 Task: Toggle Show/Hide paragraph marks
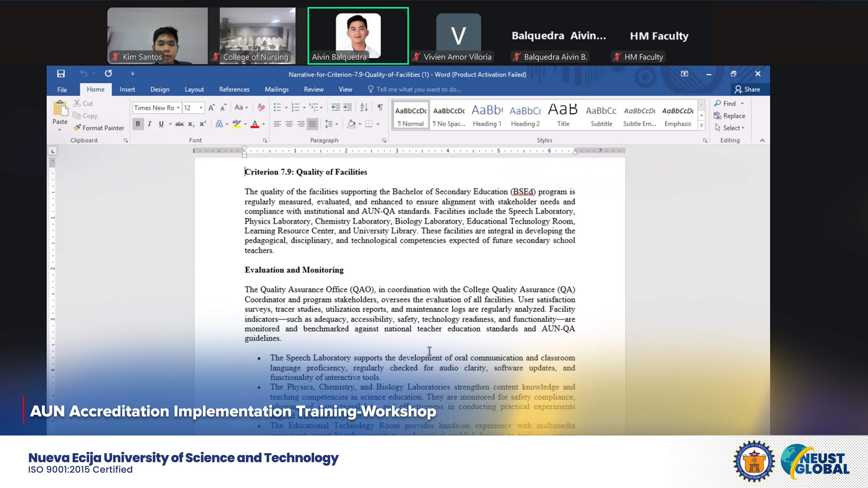(380, 107)
